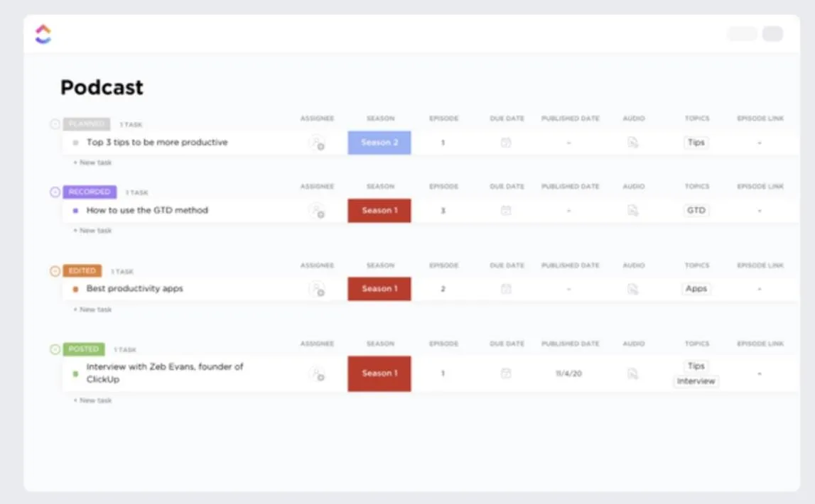Image resolution: width=815 pixels, height=504 pixels.
Task: Toggle orange status square of Best productivity apps
Action: click(75, 289)
